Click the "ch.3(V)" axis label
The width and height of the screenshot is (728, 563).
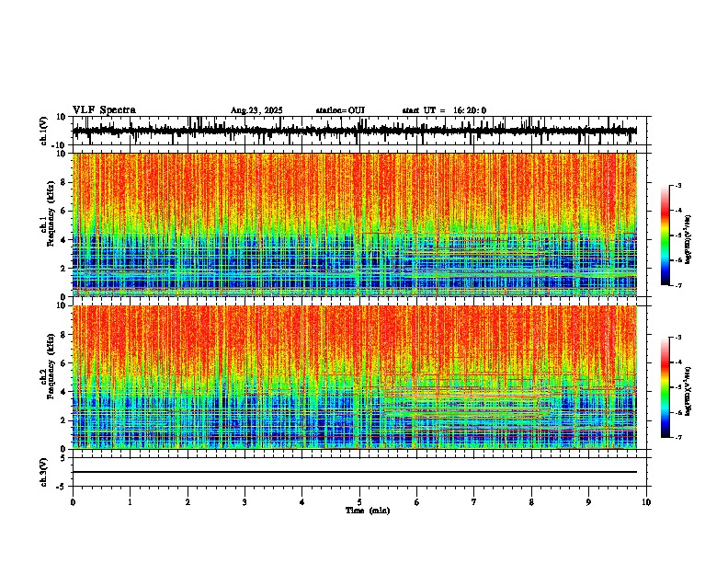point(44,472)
